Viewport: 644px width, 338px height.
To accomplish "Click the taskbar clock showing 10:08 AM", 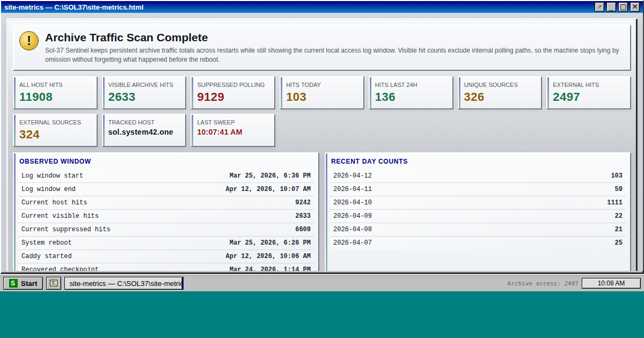I will coord(611,283).
